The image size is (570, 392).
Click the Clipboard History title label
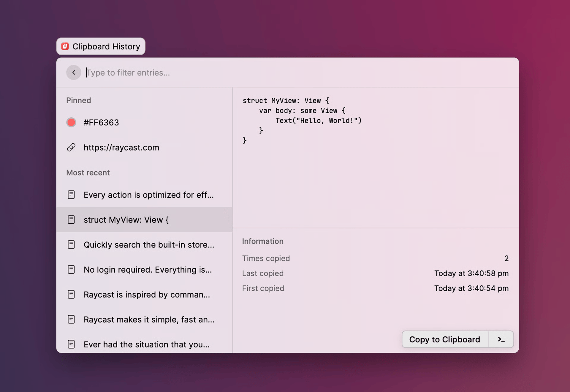(106, 47)
